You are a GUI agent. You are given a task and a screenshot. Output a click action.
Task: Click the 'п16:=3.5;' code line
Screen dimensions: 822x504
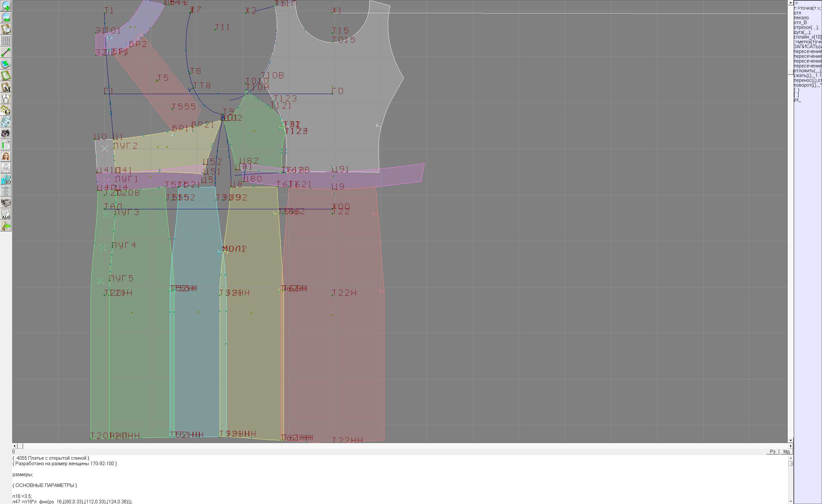coord(22,496)
